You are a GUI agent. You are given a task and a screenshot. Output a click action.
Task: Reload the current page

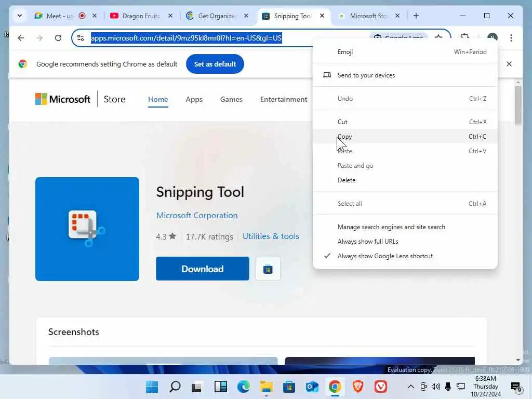tap(58, 38)
